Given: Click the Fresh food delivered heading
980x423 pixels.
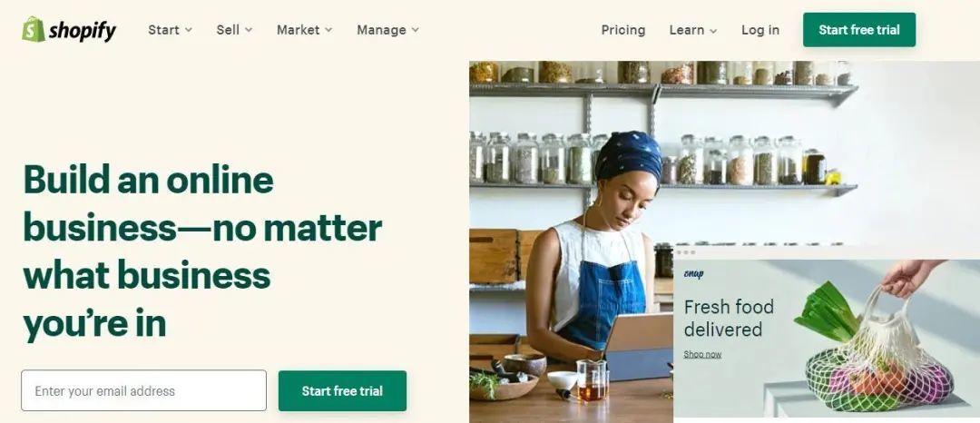Looking at the screenshot, I should pyautogui.click(x=729, y=318).
